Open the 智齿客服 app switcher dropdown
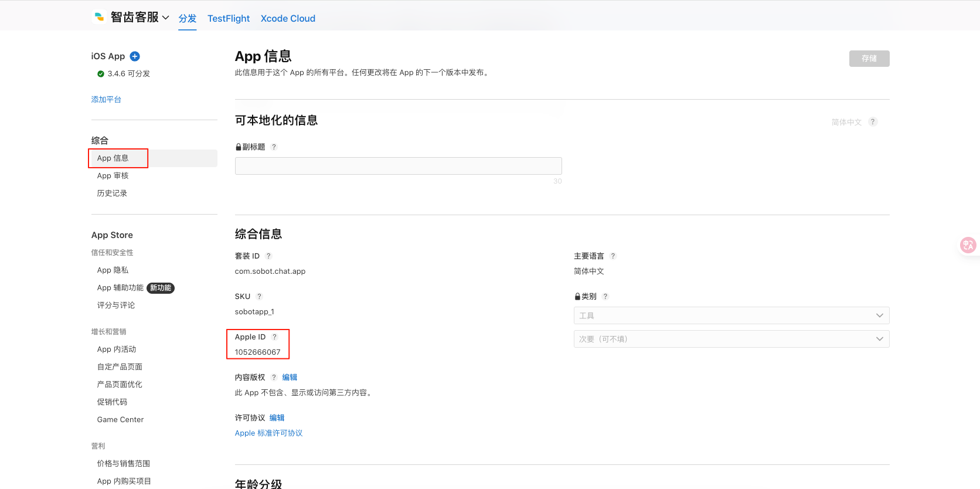The width and height of the screenshot is (980, 489). coord(140,18)
